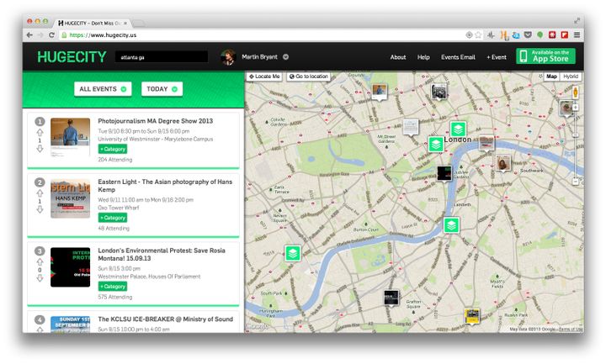Click the layers marker on the Thames
The height and width of the screenshot is (364, 606).
(x=451, y=225)
